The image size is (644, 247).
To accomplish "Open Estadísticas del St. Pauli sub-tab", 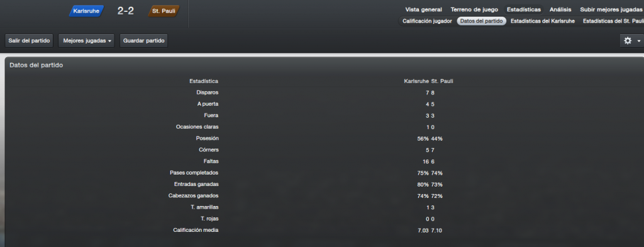I will tap(613, 21).
